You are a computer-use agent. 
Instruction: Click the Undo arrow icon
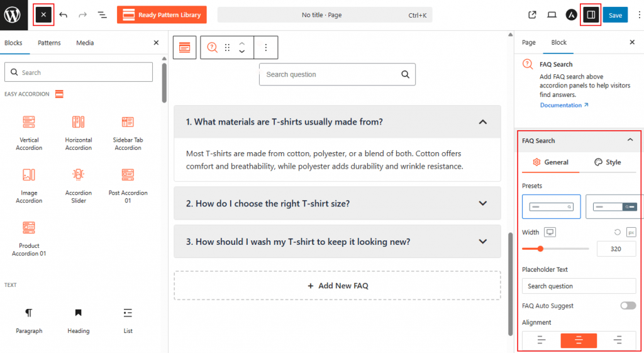(64, 15)
